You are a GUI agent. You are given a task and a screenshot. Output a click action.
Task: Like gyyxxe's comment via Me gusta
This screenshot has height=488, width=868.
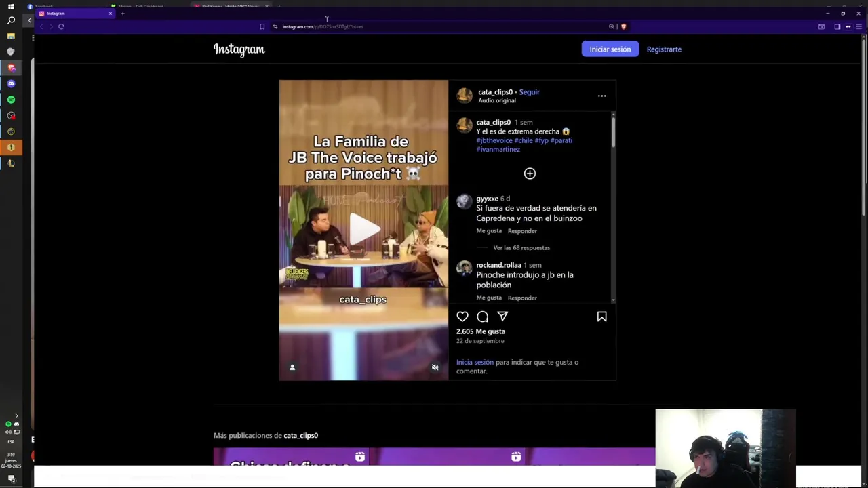tap(489, 231)
